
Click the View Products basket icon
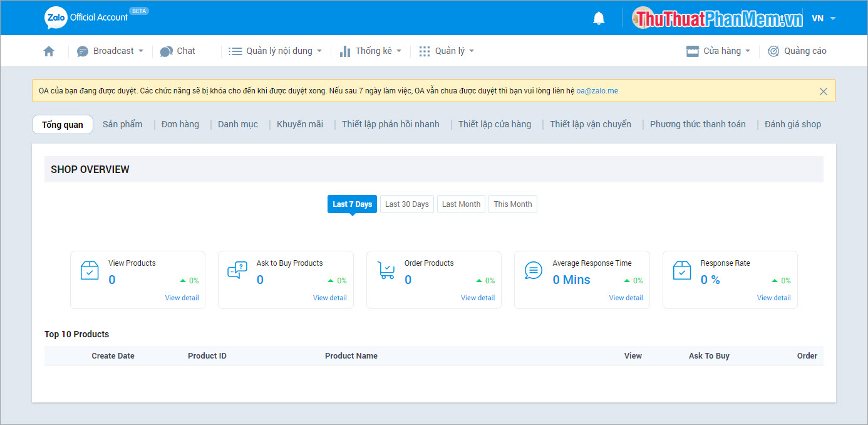tap(90, 270)
